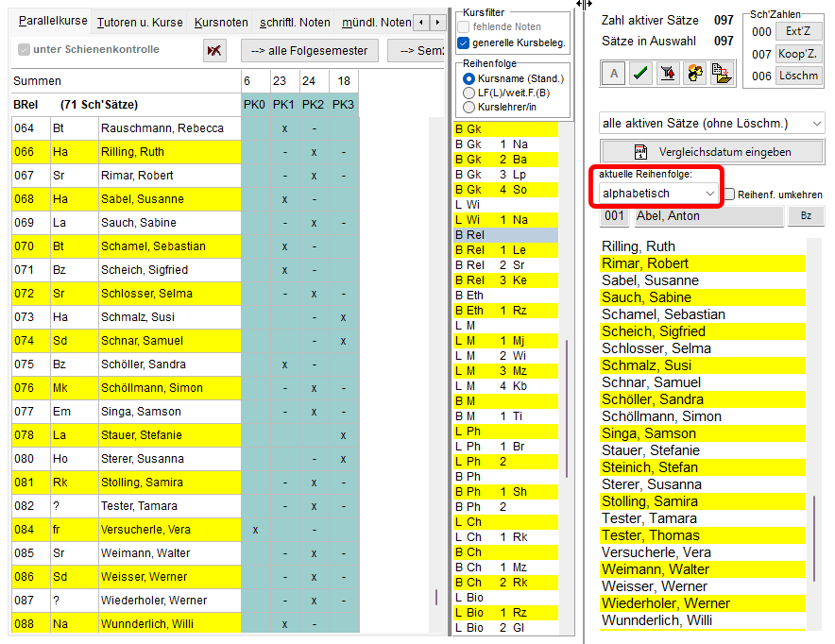
Task: Enable the 'fehlende Noten' checkbox
Action: click(x=464, y=26)
